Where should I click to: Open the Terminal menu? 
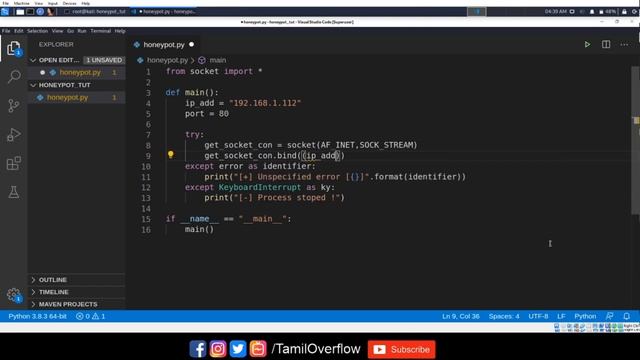coord(101,31)
